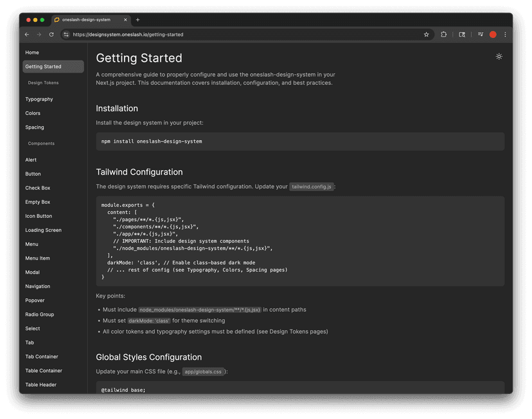Expand the Components section in the sidebar
532x419 pixels.
coord(40,143)
